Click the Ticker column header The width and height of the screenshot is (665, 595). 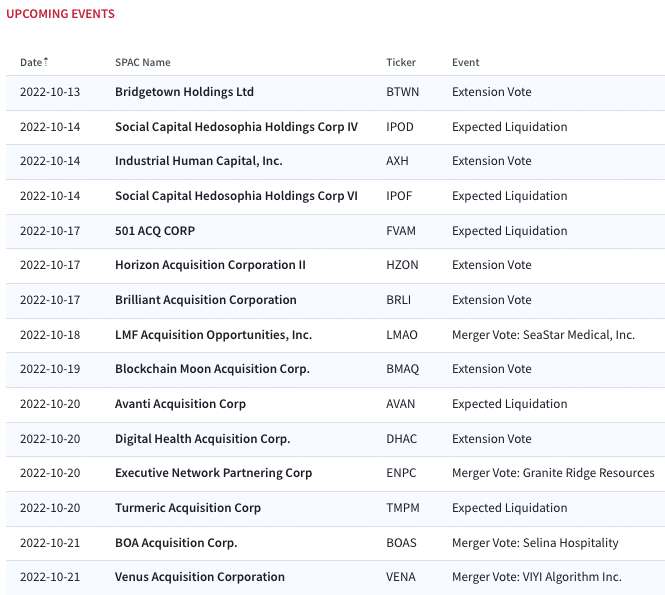(x=401, y=62)
